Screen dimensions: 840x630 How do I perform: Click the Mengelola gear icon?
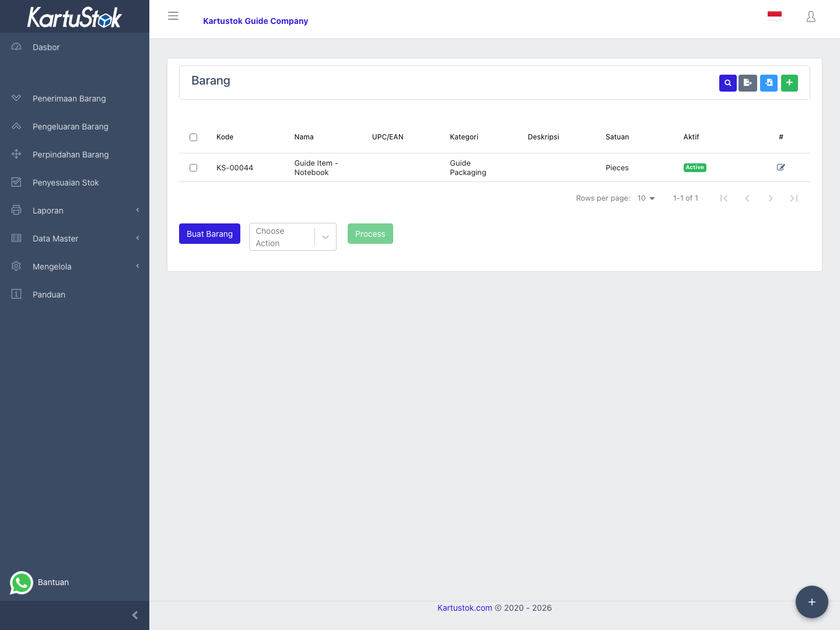point(16,266)
